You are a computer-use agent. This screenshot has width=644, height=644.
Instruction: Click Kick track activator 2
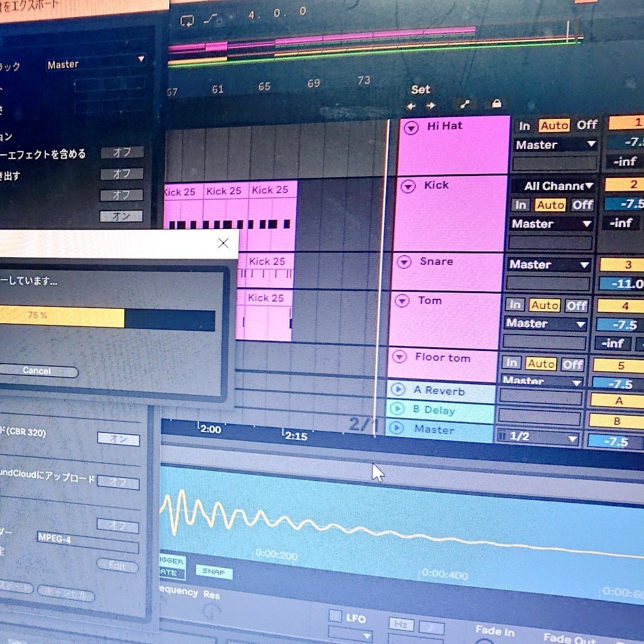(x=625, y=184)
